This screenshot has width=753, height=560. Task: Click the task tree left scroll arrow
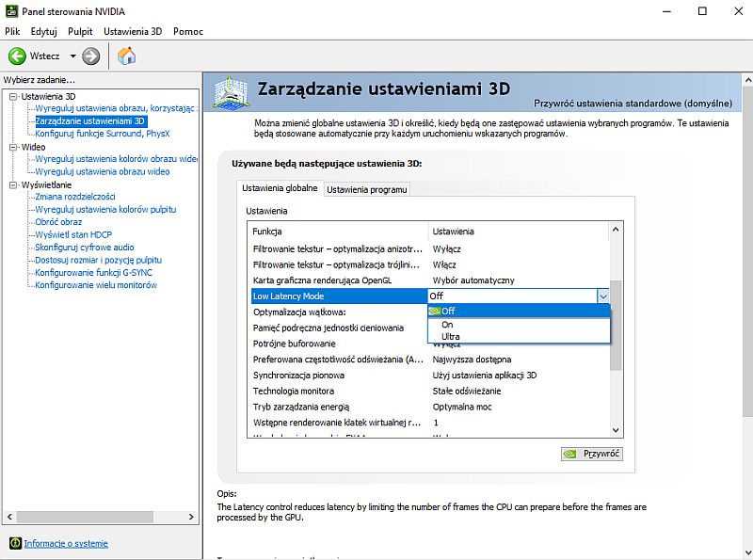click(9, 517)
